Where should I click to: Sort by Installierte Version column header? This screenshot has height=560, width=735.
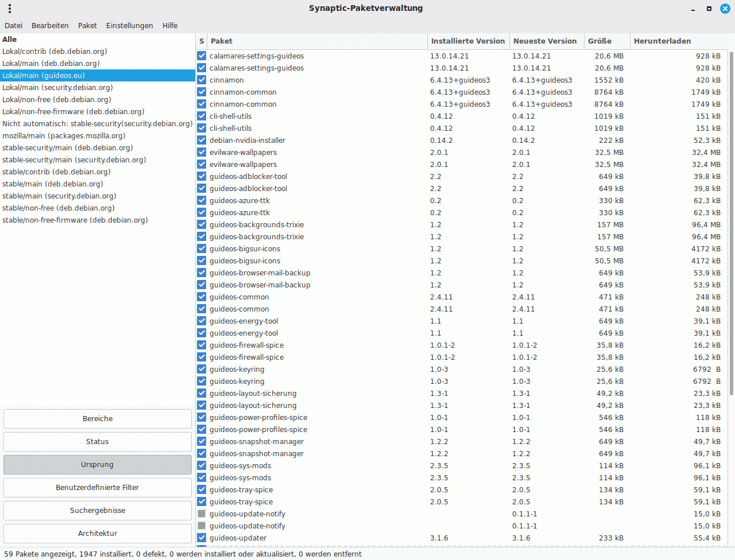tap(468, 41)
